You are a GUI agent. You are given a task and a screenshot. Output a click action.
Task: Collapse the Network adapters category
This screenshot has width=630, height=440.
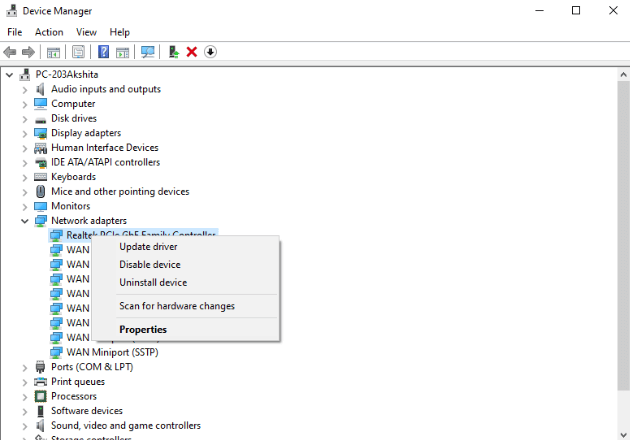(x=25, y=221)
